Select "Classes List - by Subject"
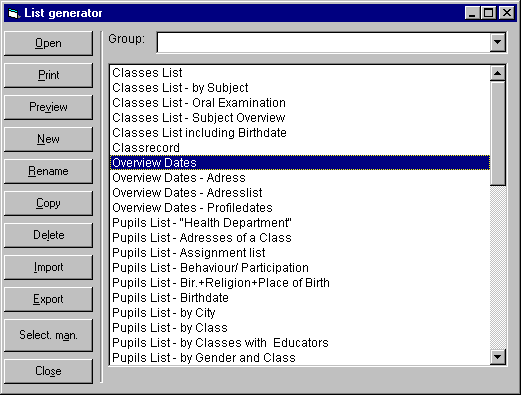Screen dimensions: 521x395 point(300,88)
